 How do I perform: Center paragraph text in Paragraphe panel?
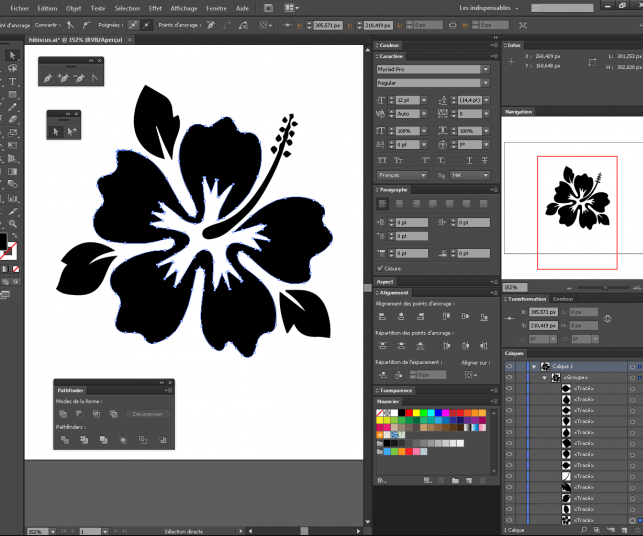[x=399, y=204]
